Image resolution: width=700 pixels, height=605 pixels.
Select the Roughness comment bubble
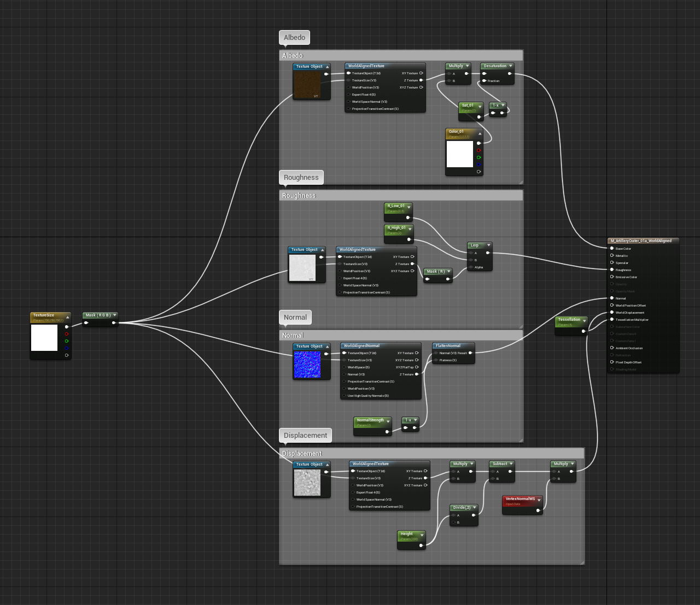point(301,177)
